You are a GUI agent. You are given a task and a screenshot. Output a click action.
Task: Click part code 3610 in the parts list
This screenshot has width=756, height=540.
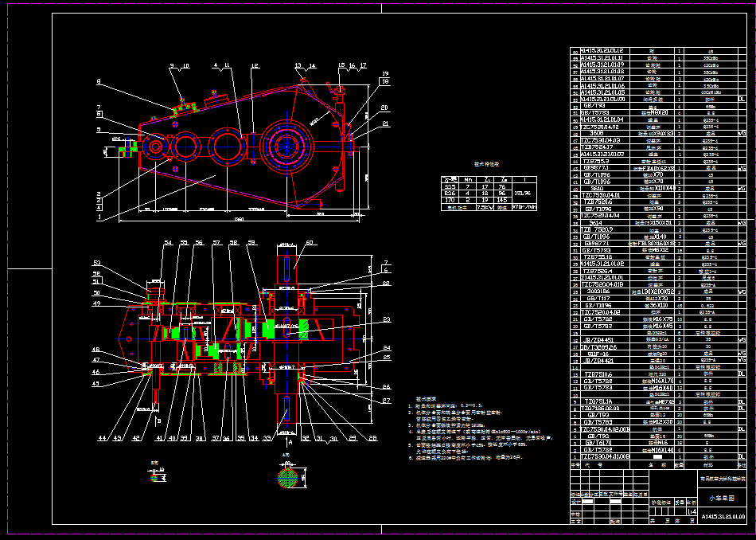tap(596, 189)
